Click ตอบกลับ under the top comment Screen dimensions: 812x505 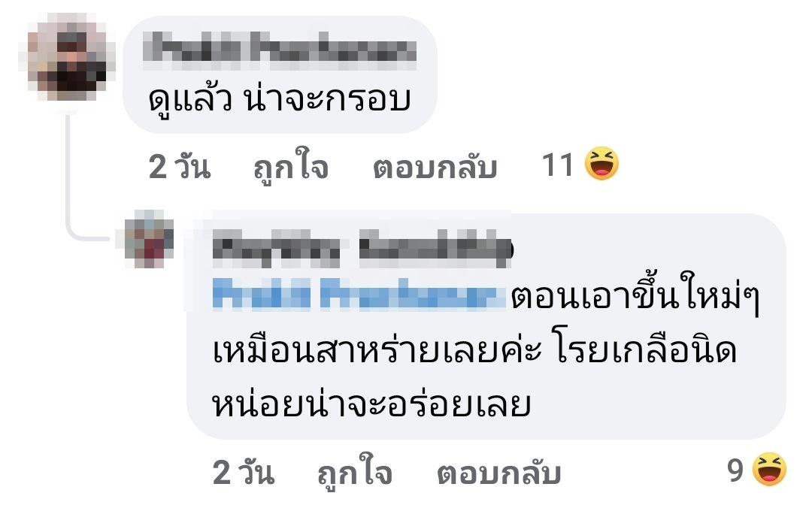pos(435,168)
